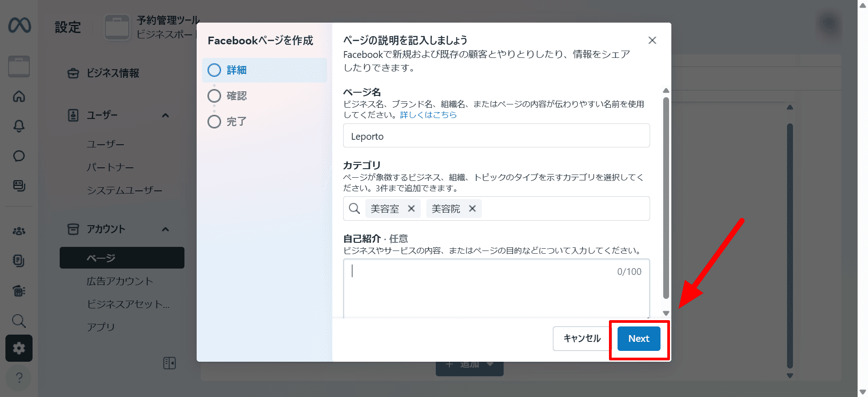Click the 0/100 character counter
868x397 pixels.
[x=629, y=272]
